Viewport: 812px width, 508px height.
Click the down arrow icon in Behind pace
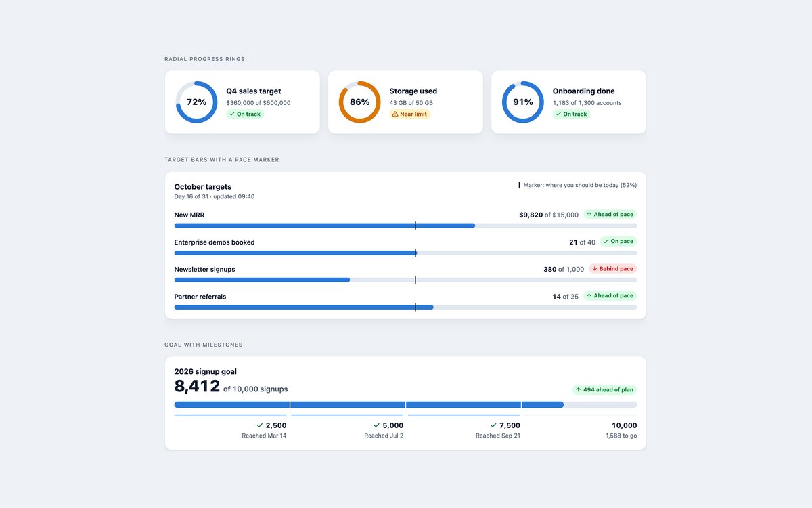point(595,269)
